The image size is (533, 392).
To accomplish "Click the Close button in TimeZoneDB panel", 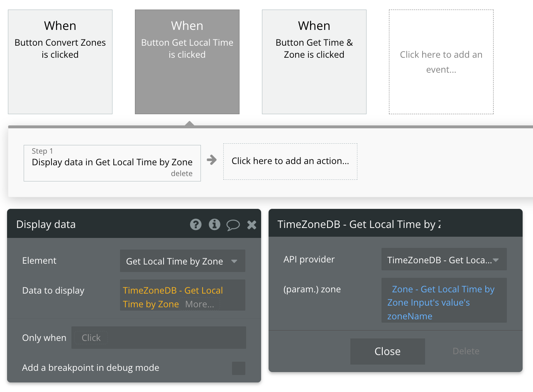I will coord(388,351).
